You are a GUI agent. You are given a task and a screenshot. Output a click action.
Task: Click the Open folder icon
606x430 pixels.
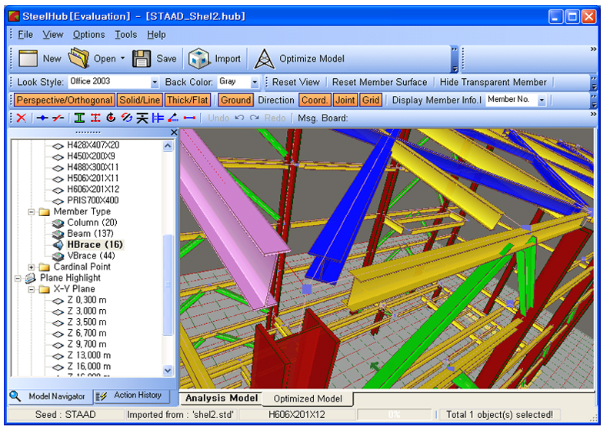79,59
